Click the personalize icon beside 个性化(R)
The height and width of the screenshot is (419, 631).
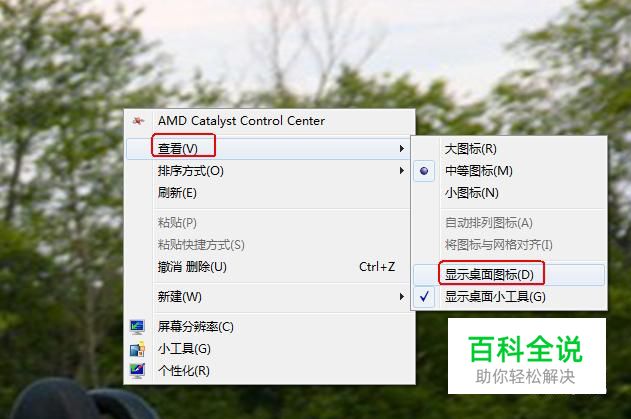pos(137,370)
